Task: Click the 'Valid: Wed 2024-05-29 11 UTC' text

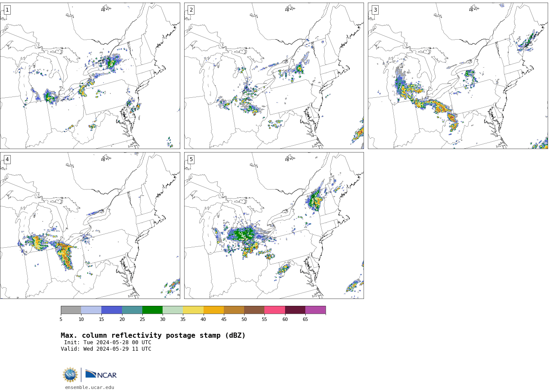Action: [x=106, y=349]
